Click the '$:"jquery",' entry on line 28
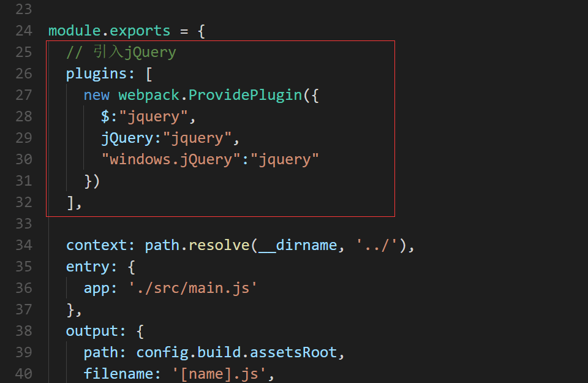588x383 pixels. (148, 116)
